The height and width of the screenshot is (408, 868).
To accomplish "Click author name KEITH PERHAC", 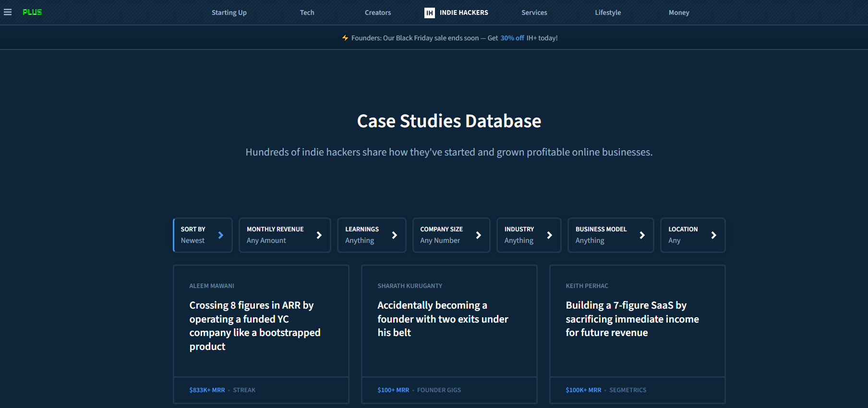I will pyautogui.click(x=587, y=286).
